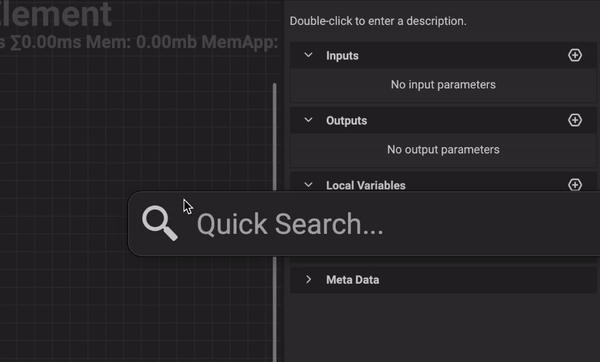Viewport: 600px width, 362px height.
Task: Click the Inputs section header label
Action: [342, 56]
